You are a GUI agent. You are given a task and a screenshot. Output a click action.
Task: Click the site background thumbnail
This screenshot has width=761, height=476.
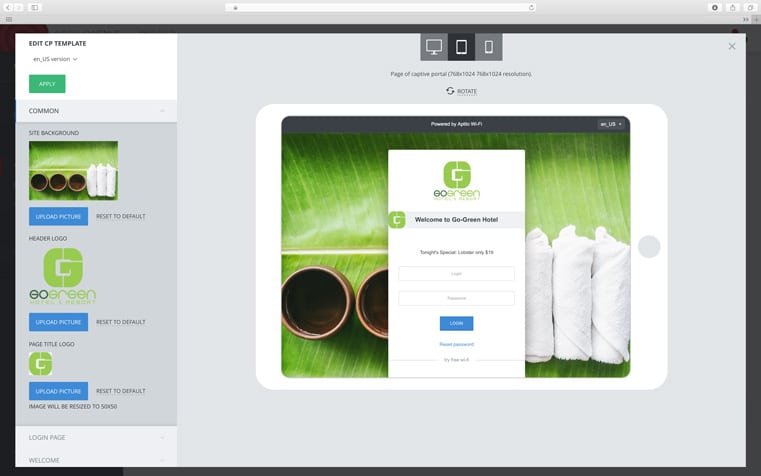[x=73, y=170]
